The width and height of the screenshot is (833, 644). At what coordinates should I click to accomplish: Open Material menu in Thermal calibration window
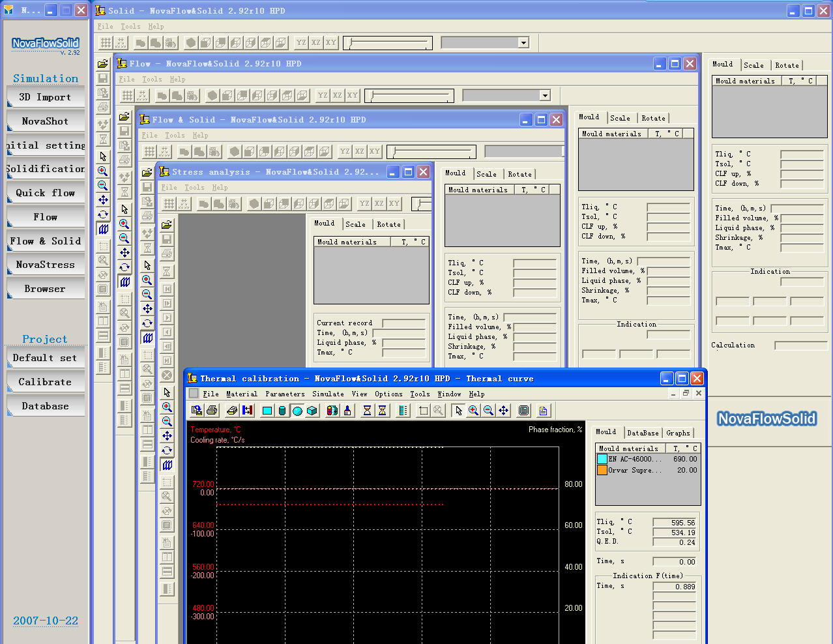(242, 394)
